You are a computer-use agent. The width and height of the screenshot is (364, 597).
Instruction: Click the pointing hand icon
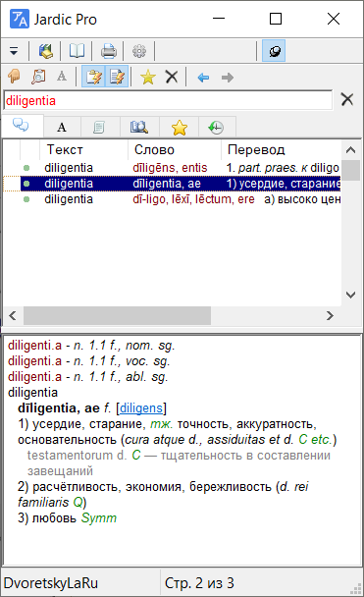pos(14,77)
